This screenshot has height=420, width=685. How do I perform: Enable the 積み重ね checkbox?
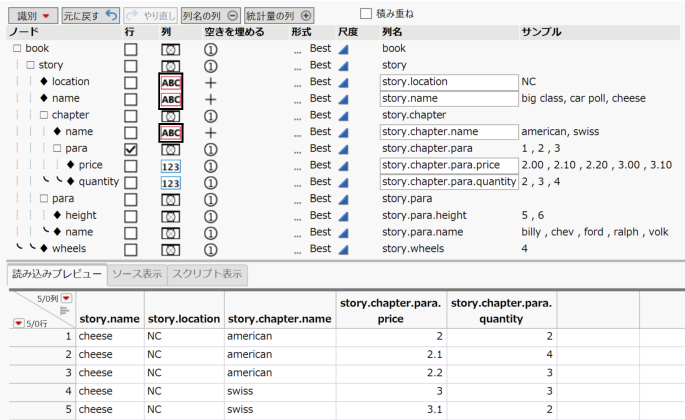365,14
